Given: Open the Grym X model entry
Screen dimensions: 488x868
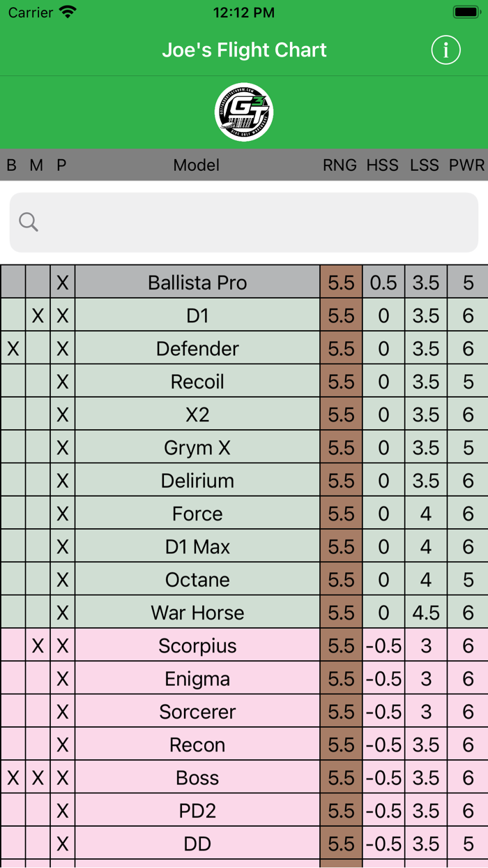Looking at the screenshot, I should (x=197, y=448).
